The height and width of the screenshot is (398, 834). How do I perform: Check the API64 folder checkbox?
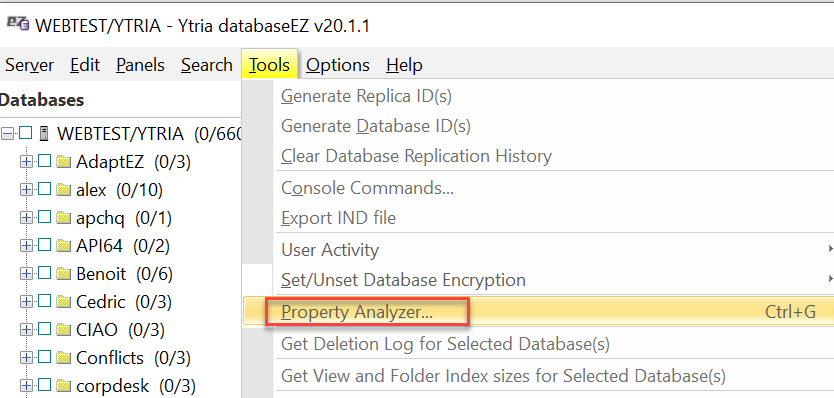(44, 245)
